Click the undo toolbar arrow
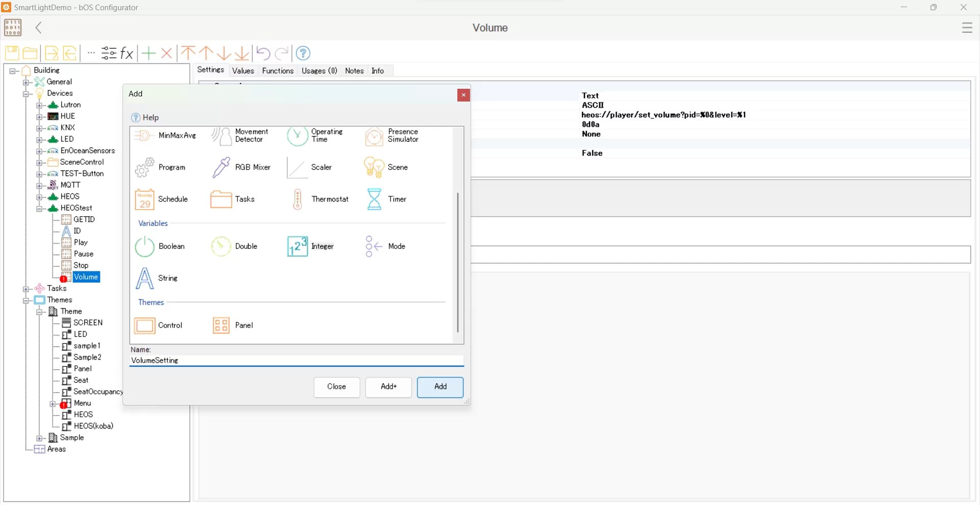Viewport: 980px width, 505px height. (263, 53)
